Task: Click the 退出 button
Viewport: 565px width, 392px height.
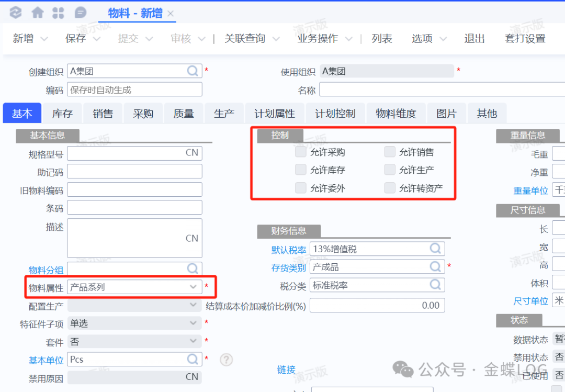Action: [474, 39]
